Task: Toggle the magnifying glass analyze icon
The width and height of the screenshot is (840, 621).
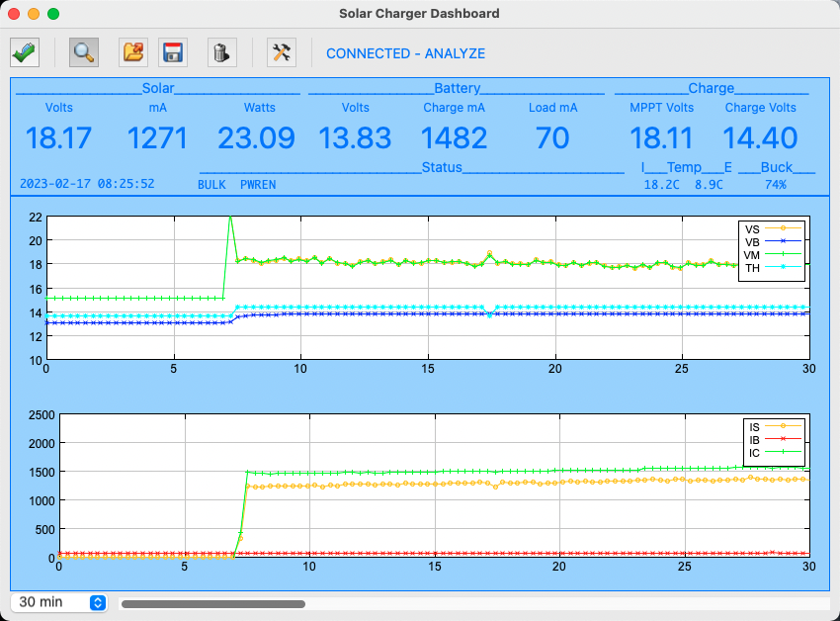Action: point(84,52)
